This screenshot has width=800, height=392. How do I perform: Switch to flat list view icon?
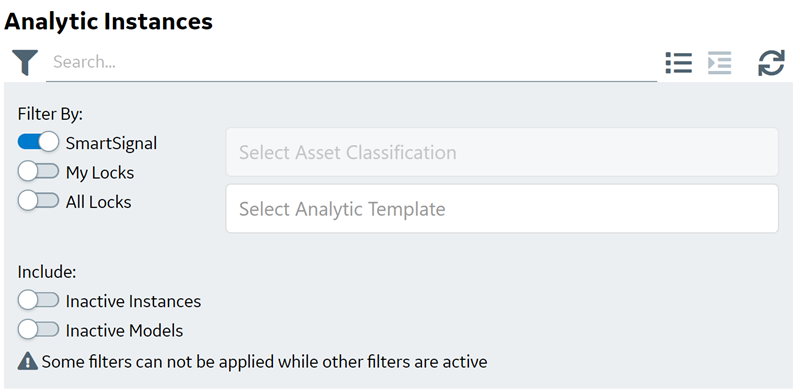click(679, 63)
